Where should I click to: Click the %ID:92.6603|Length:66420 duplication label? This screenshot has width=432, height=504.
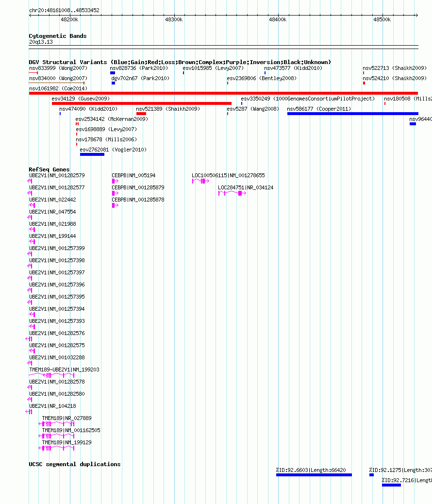311,470
